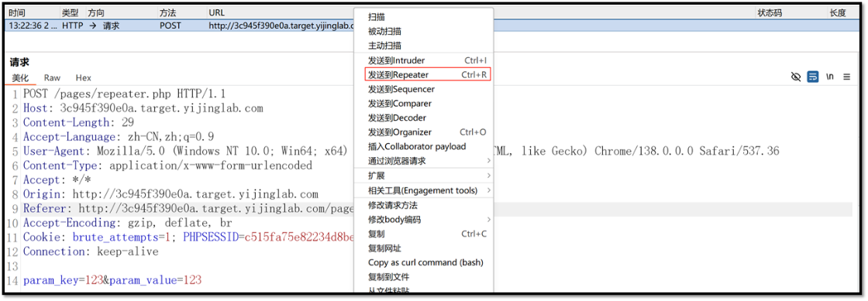
Task: Select 发送到Organizer menu entry
Action: tap(423, 132)
